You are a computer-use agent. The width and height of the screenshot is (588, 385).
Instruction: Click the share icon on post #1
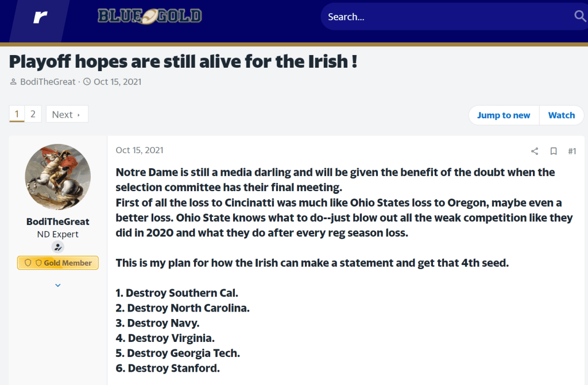[x=535, y=151]
